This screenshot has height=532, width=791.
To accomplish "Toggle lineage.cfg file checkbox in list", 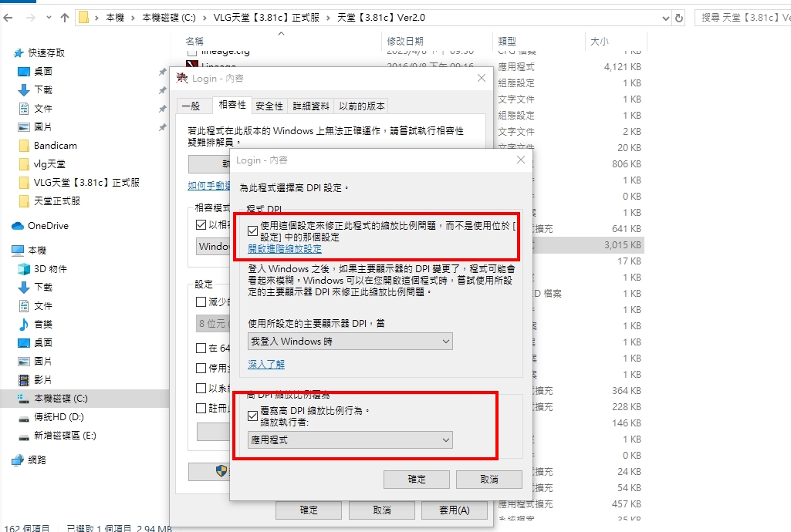I will (x=191, y=52).
